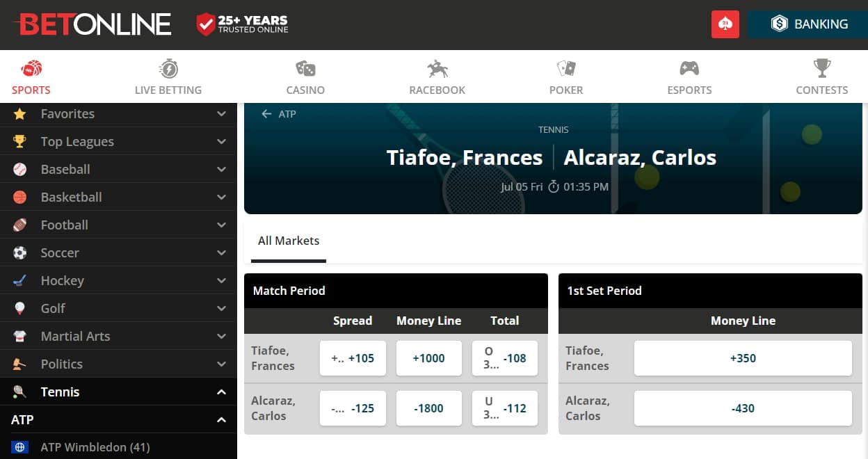Click the back arrow next to ATP

tap(266, 114)
